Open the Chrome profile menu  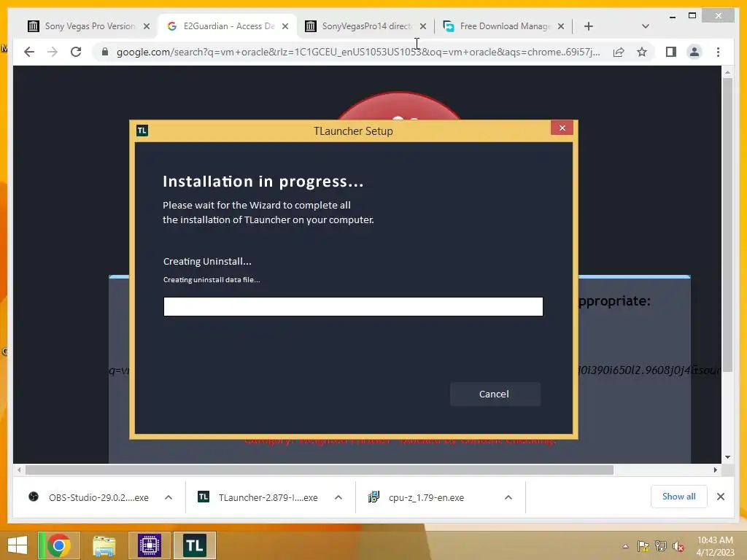(694, 52)
